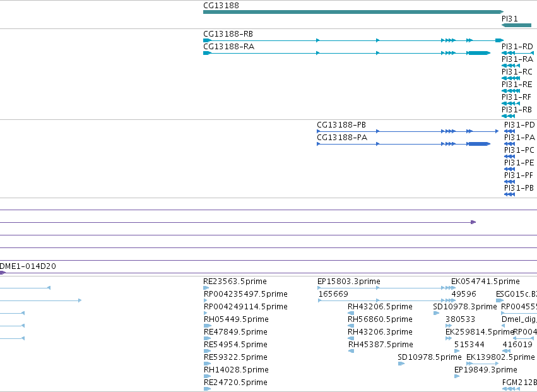
Task: Select the PI31-PE protein feature
Action: click(510, 169)
